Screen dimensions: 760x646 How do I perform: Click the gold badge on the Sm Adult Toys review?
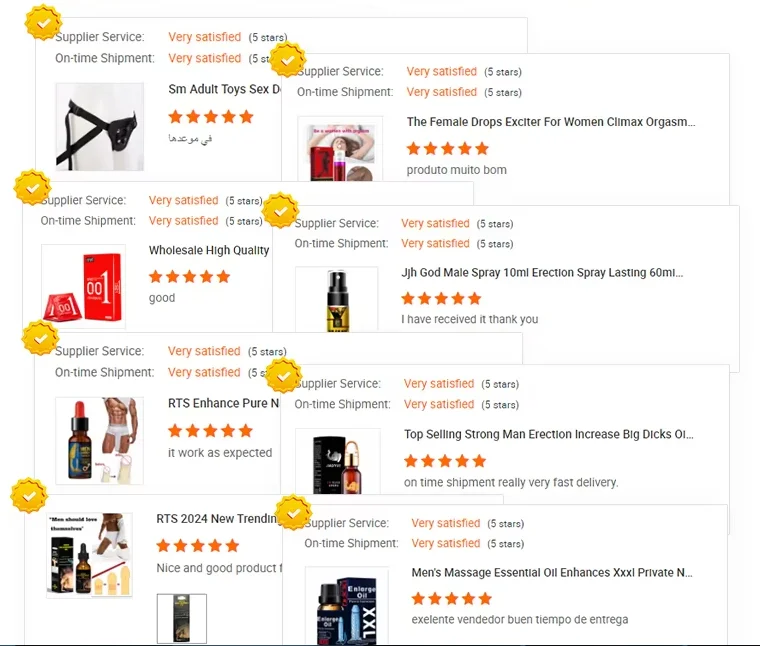(x=44, y=22)
